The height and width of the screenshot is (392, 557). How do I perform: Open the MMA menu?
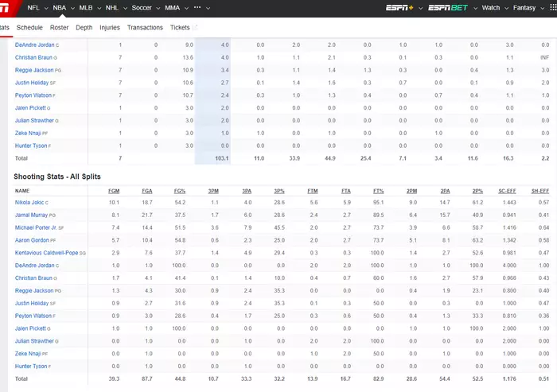[173, 8]
